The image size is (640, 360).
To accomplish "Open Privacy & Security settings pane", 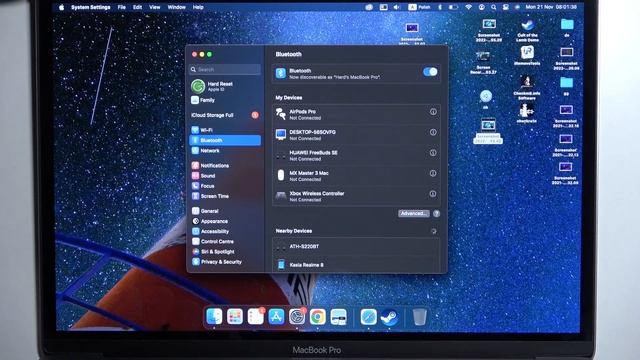I will [225, 262].
